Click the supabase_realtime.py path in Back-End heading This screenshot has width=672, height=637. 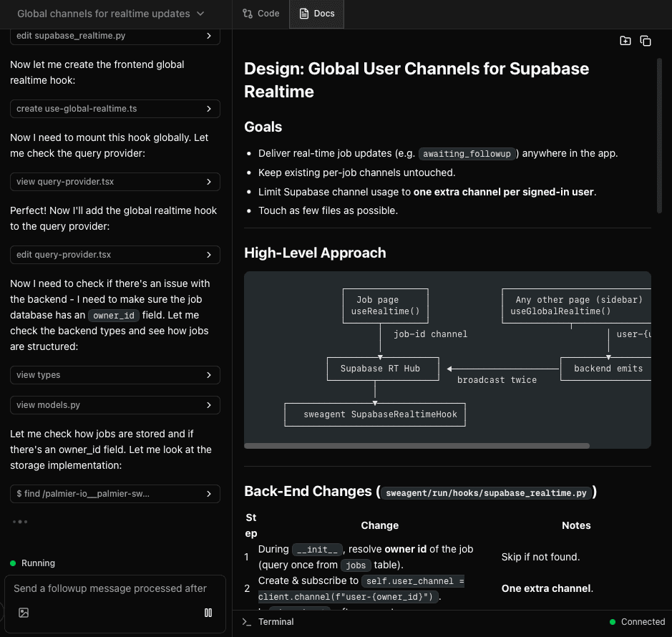pyautogui.click(x=486, y=493)
